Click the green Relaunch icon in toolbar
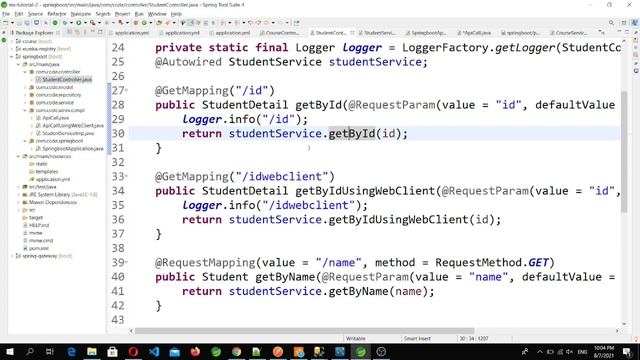The width and height of the screenshot is (640, 360). pos(55,23)
